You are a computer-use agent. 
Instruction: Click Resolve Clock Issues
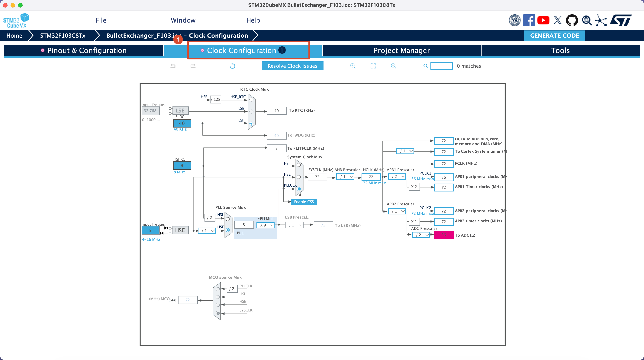click(x=292, y=66)
